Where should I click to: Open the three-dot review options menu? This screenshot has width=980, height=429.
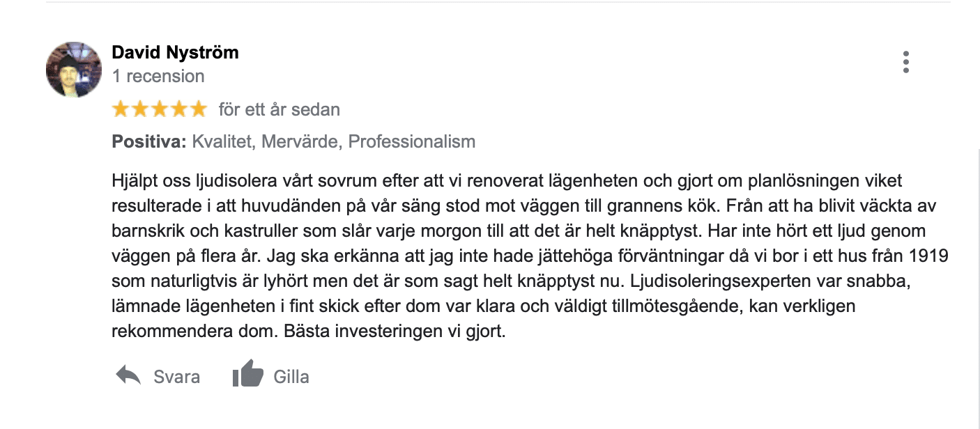point(905,62)
